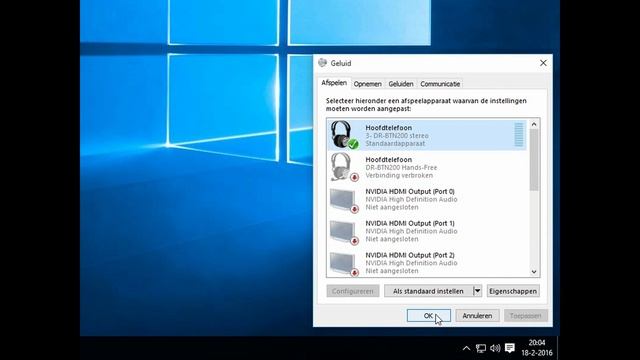Viewport: 640px width, 360px height.
Task: Click the Toepassen button
Action: 525,316
